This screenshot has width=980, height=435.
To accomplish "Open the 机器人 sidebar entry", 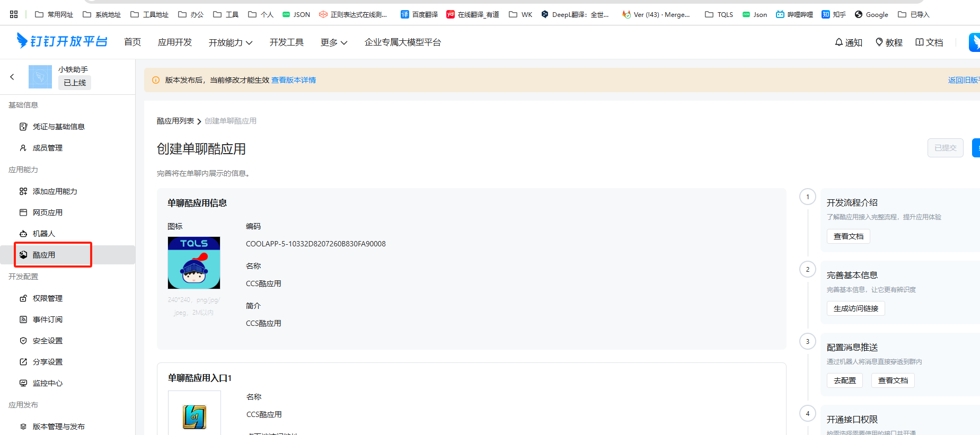I will (43, 234).
